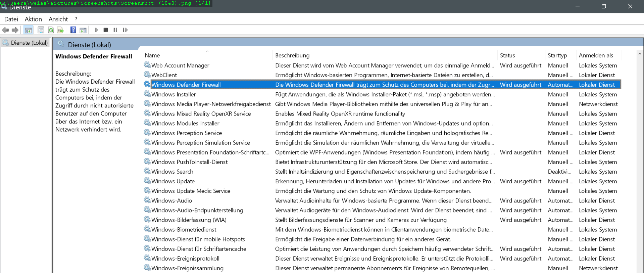Viewport: 644px width, 273px height.
Task: Sort by the Starttyp column header
Action: [557, 55]
